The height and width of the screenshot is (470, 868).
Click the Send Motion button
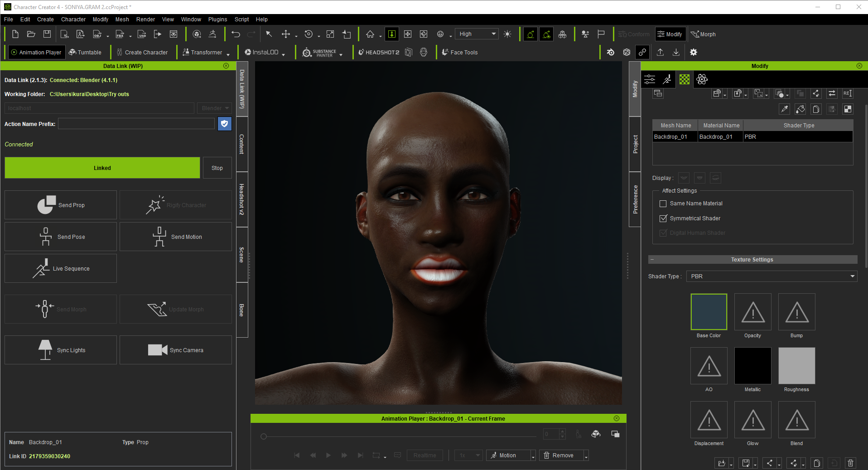176,237
